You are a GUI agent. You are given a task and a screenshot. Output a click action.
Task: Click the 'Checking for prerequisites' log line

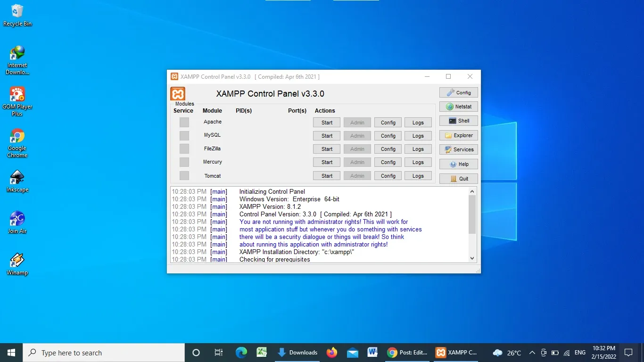coord(274,259)
